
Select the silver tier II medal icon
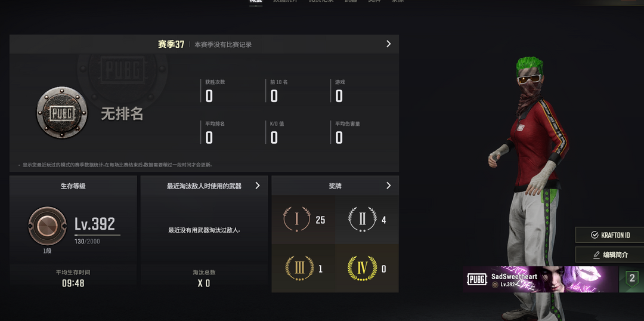click(x=363, y=220)
